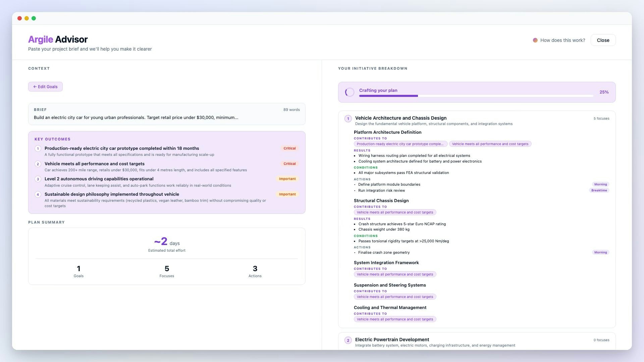Click the '89 words' counter
The image size is (644, 362).
point(291,110)
